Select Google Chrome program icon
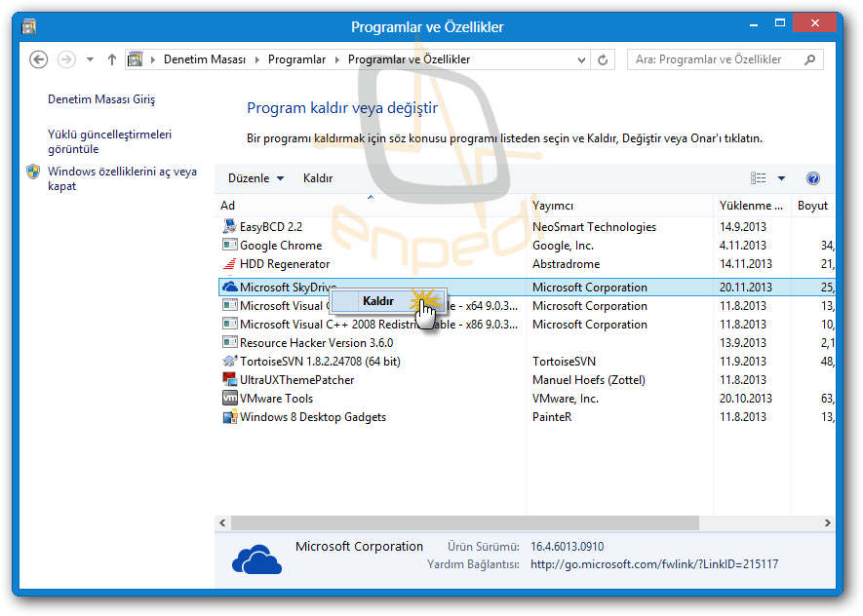Screen dimensions: 863x616 click(229, 245)
